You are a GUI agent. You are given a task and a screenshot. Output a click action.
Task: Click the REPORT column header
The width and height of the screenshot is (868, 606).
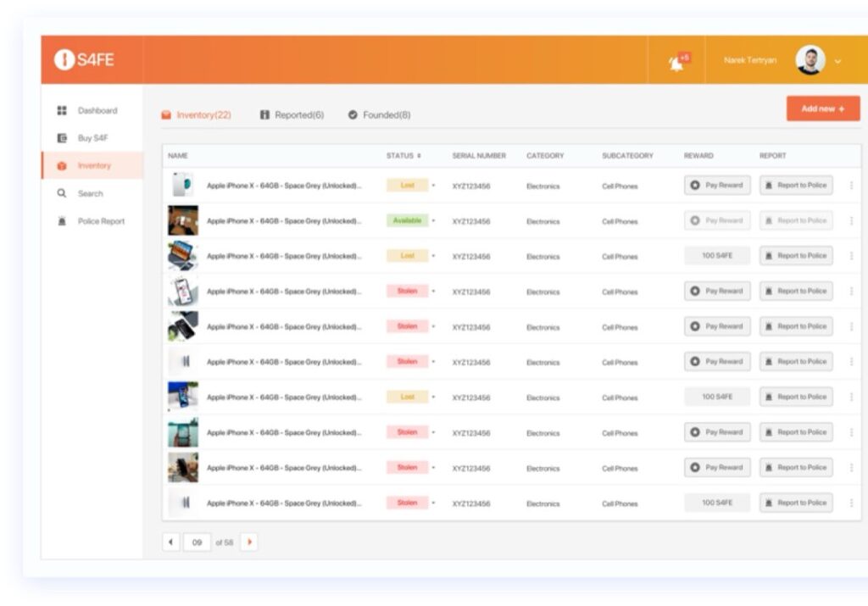pos(772,155)
